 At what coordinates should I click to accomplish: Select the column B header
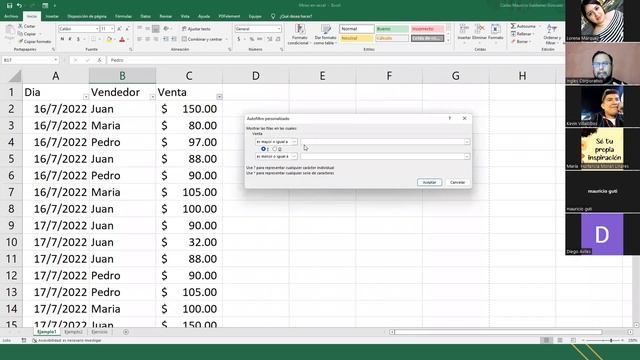(x=122, y=76)
